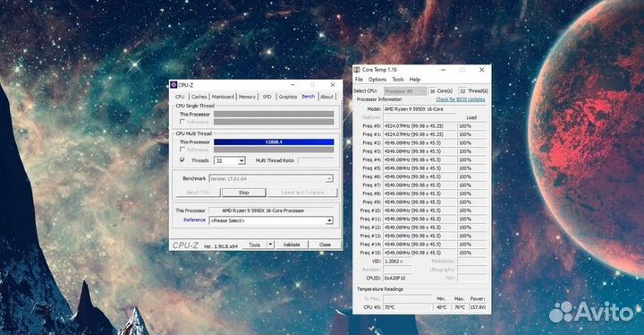Click the Freq #12 frequency value
644x335 pixels.
tap(419, 228)
